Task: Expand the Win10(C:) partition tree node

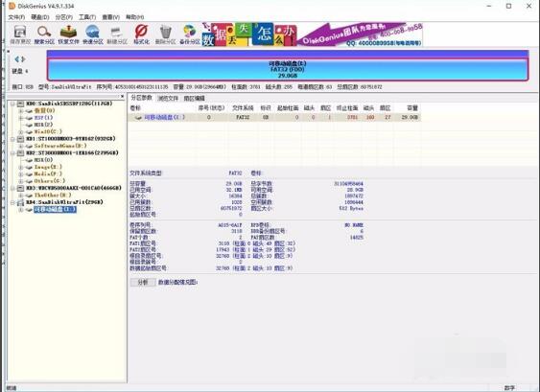Action: [21, 132]
